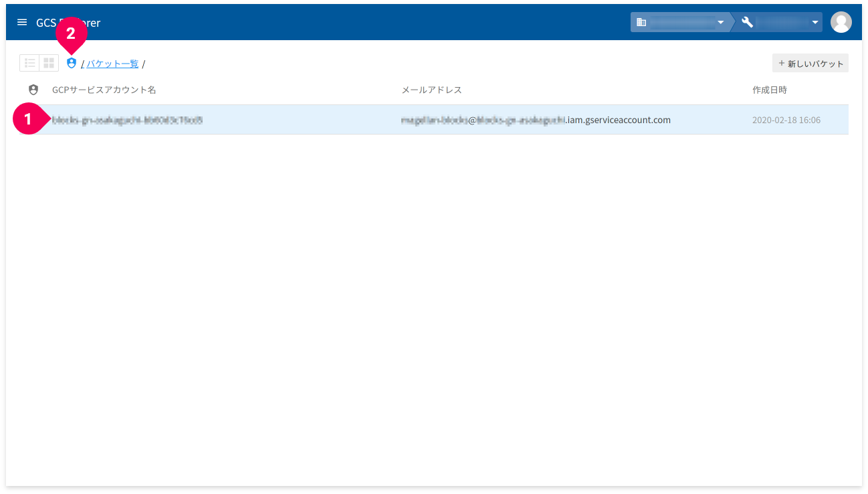Open the user avatar menu
Image resolution: width=868 pixels, height=494 pixels.
click(x=841, y=22)
